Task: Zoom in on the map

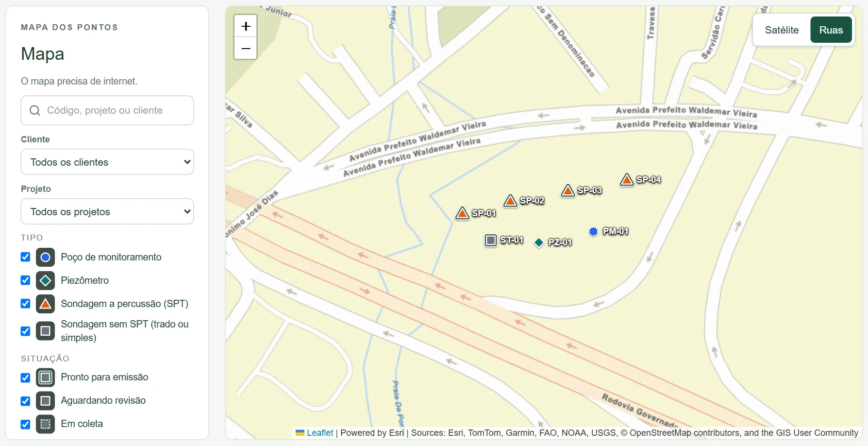Action: pos(246,26)
